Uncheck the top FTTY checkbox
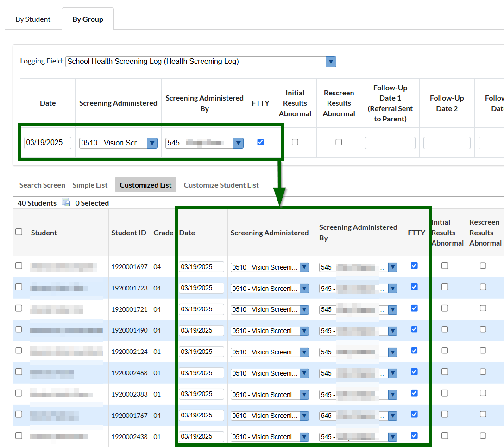 pos(260,142)
